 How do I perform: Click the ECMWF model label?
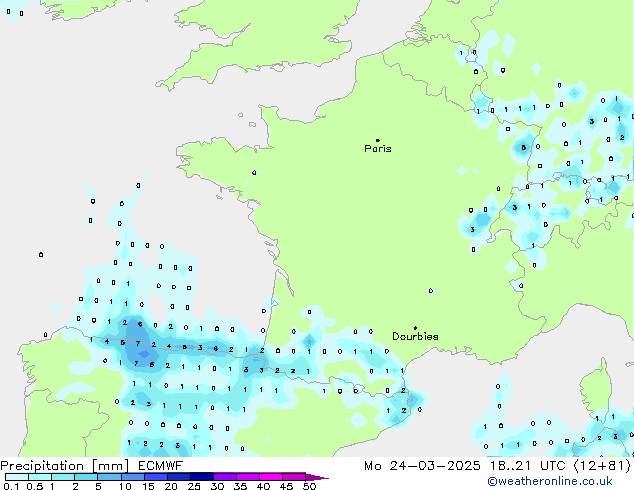pyautogui.click(x=161, y=466)
